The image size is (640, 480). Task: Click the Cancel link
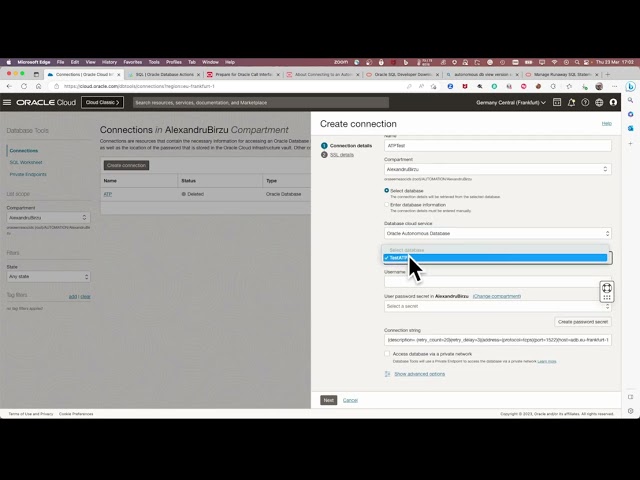(350, 400)
